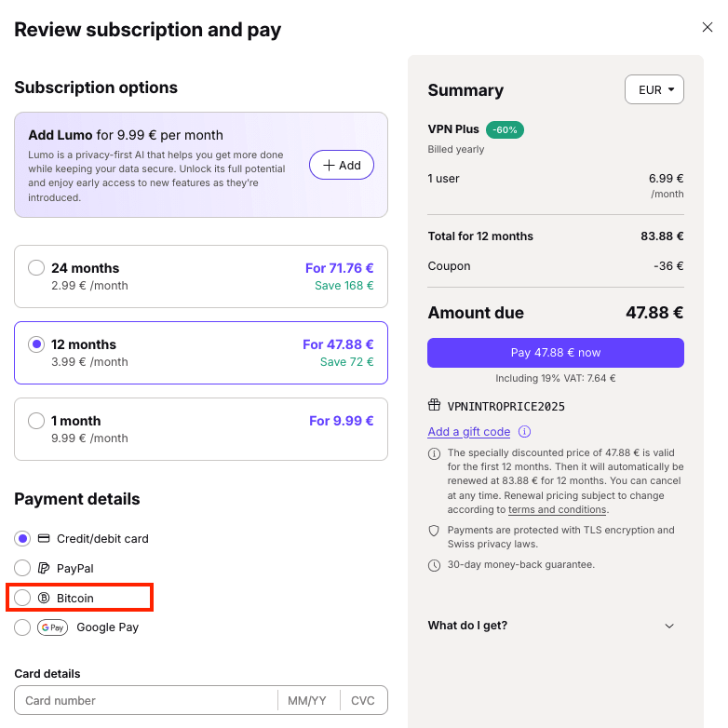Click the '6.99 €' per-user price
The height and width of the screenshot is (728, 728).
pyautogui.click(x=667, y=179)
